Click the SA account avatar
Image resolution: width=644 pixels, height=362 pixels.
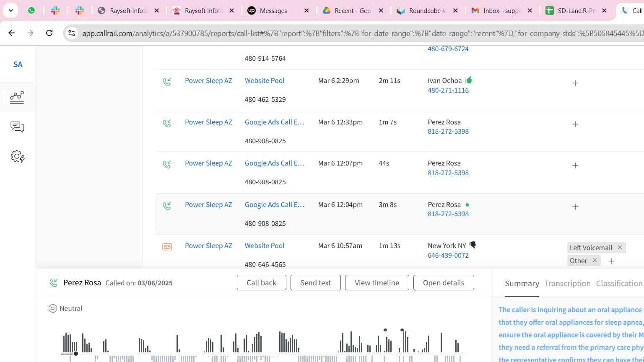coord(18,64)
